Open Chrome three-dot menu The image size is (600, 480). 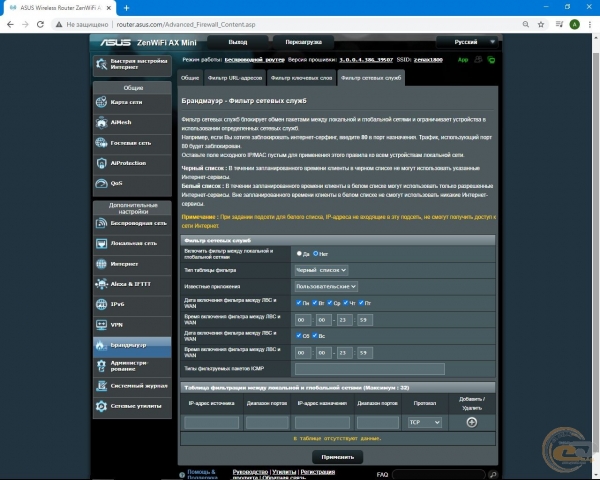[x=590, y=24]
